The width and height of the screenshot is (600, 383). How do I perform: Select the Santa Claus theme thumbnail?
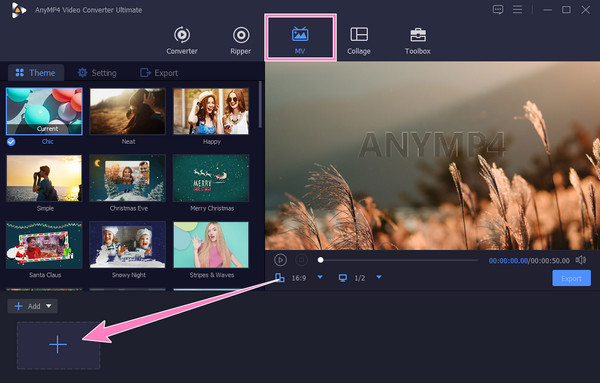[x=44, y=245]
